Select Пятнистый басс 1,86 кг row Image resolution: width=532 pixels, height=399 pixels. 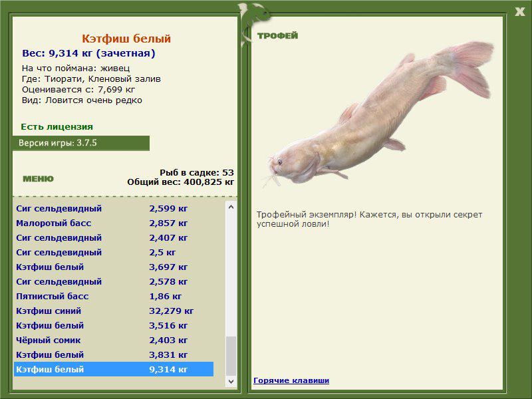click(x=114, y=296)
